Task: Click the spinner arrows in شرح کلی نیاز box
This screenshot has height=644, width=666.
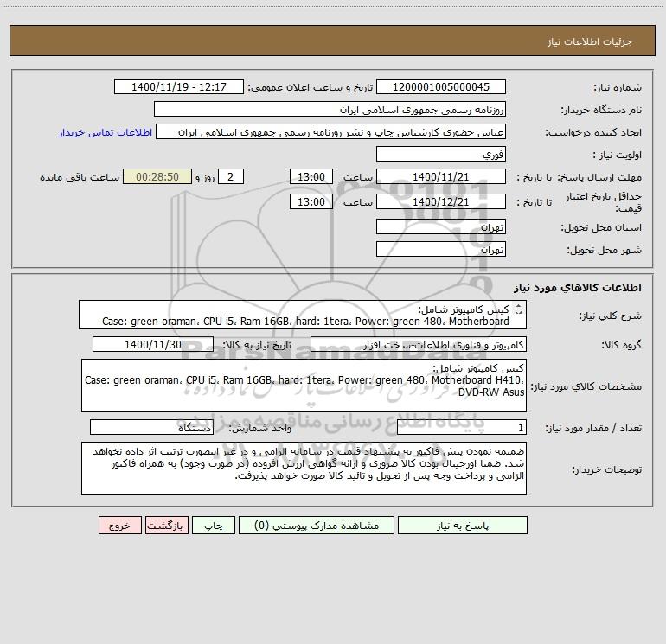Action: (x=518, y=310)
